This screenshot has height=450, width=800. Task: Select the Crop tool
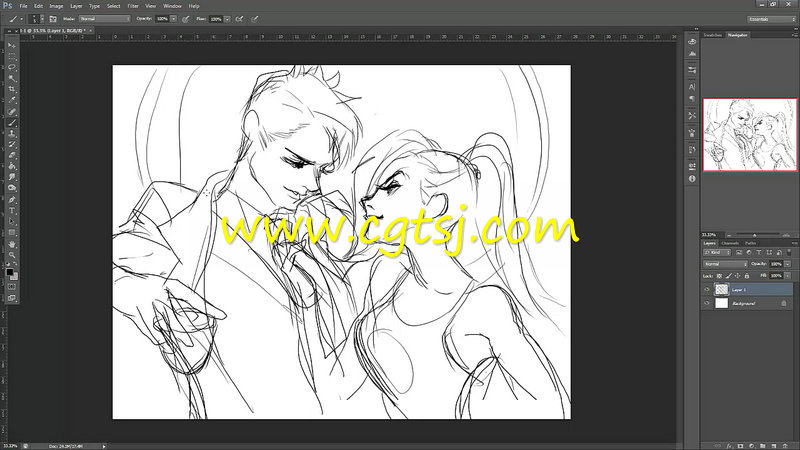12,89
